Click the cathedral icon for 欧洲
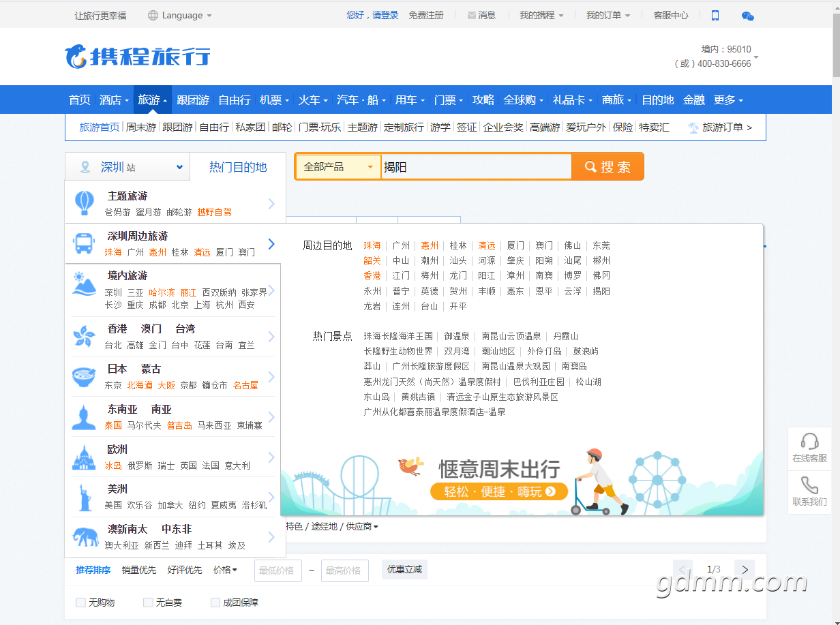 84,457
